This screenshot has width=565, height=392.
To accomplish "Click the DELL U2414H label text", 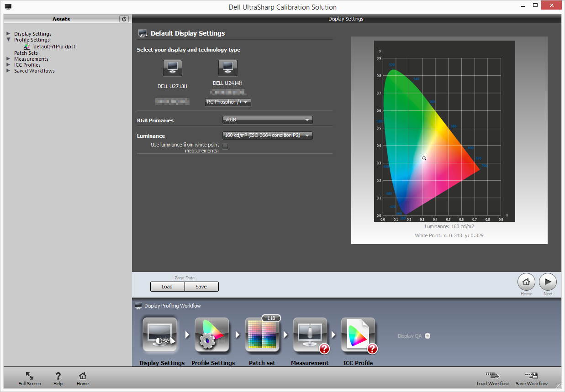I will pos(227,83).
